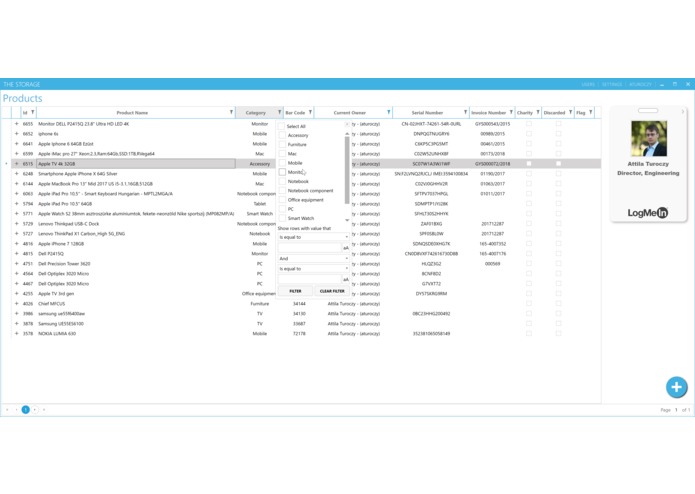Check the Furniture filter checkbox
This screenshot has height=494, width=695.
[x=282, y=144]
